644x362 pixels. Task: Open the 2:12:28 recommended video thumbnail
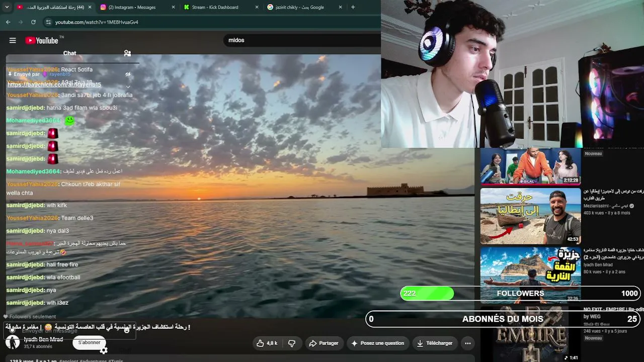530,166
